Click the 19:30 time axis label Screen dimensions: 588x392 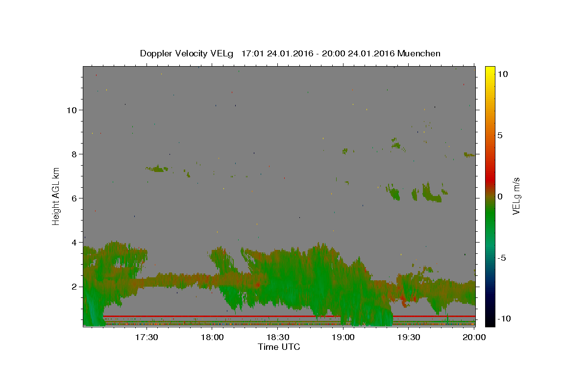[409, 337]
